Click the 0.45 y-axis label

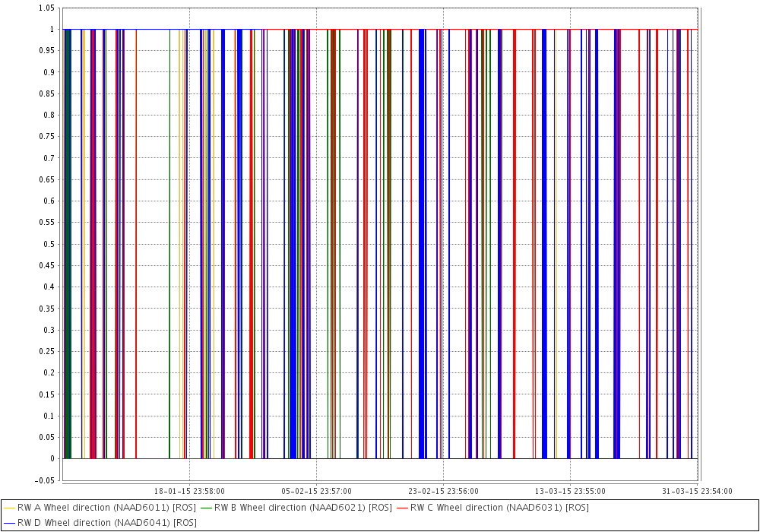click(46, 265)
